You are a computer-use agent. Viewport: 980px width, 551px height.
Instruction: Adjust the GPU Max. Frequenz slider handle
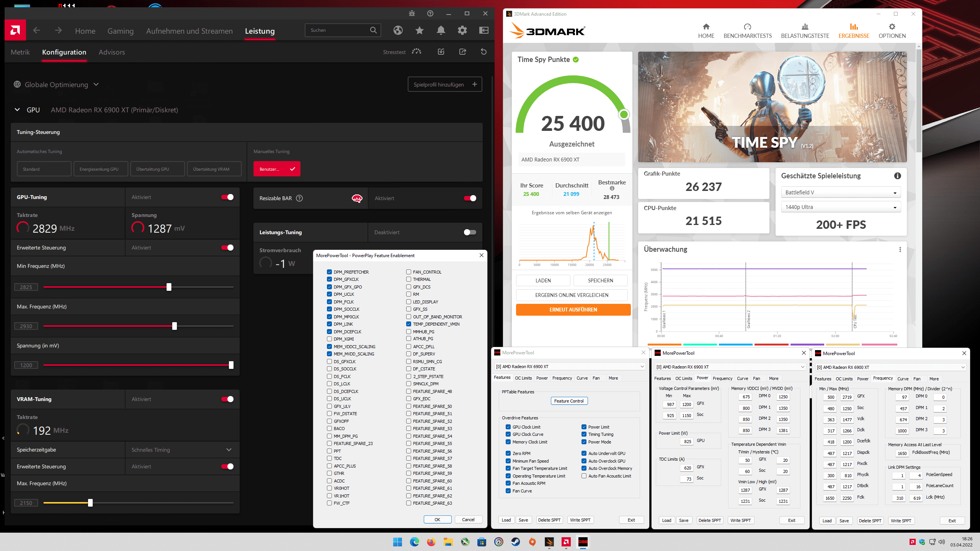pyautogui.click(x=175, y=326)
